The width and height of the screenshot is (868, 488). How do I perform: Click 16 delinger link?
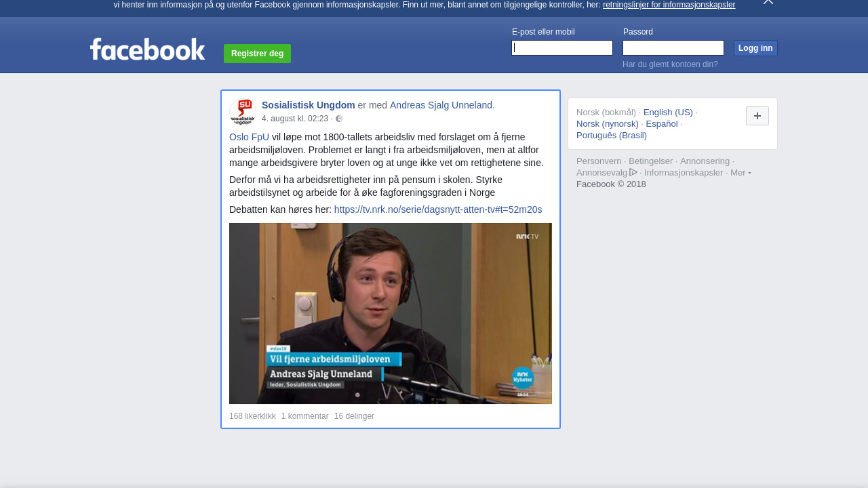click(x=354, y=416)
